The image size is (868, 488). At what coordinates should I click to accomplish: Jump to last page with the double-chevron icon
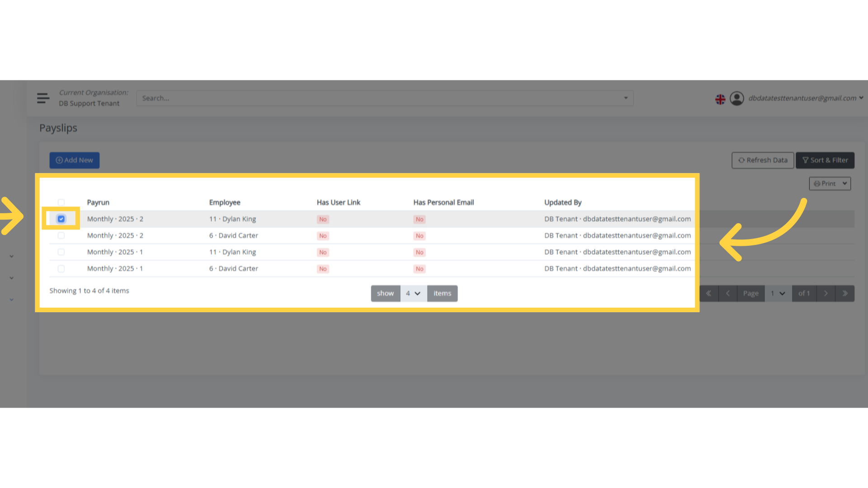(x=845, y=293)
